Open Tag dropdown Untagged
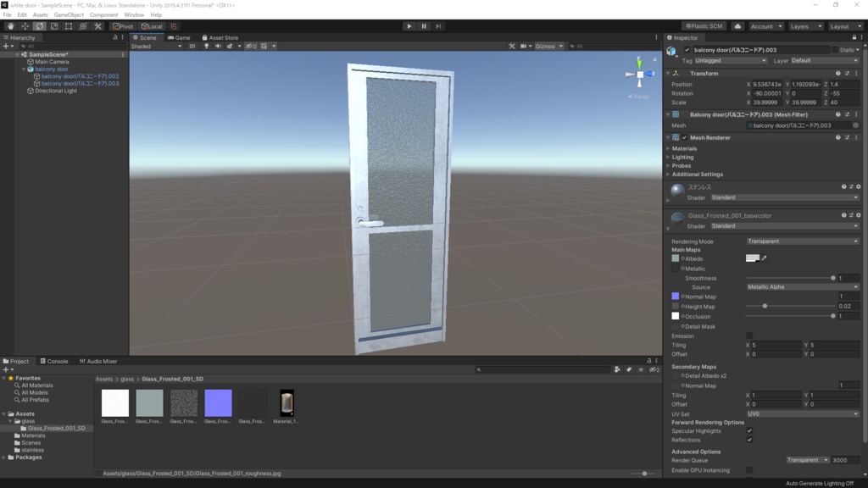 [731, 61]
